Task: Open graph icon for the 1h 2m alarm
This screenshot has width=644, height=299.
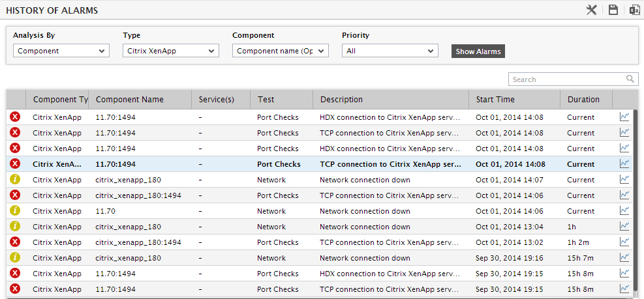Action: (x=624, y=242)
